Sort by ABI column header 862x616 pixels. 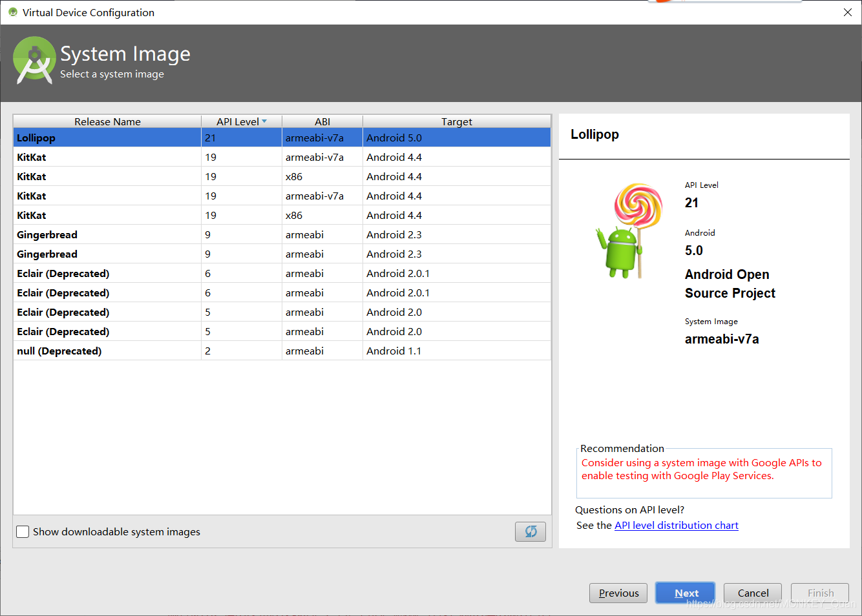pos(322,121)
